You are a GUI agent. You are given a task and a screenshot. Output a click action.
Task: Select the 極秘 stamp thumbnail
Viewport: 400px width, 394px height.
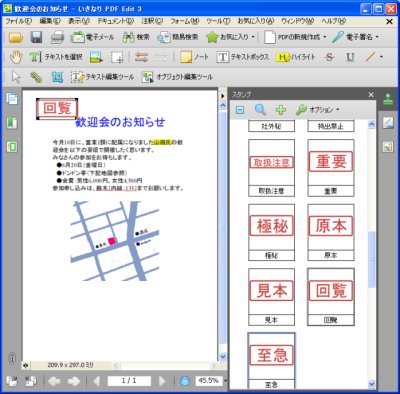272,232
